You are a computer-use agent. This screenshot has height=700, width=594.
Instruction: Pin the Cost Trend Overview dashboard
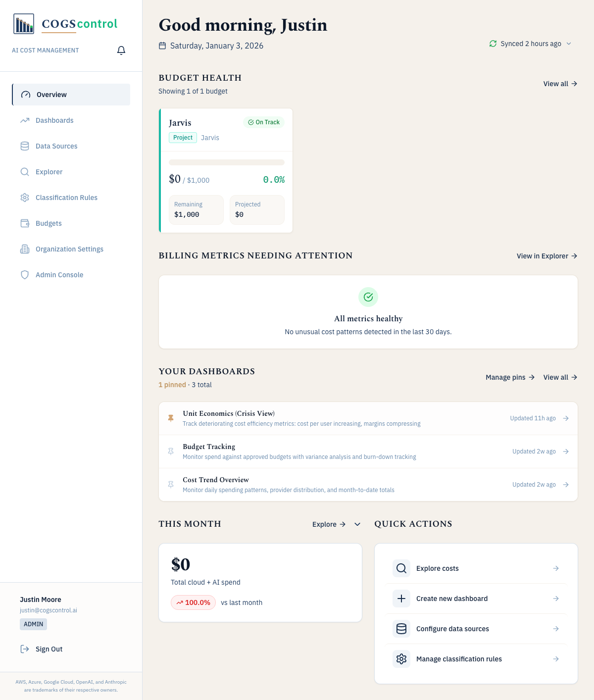click(171, 484)
